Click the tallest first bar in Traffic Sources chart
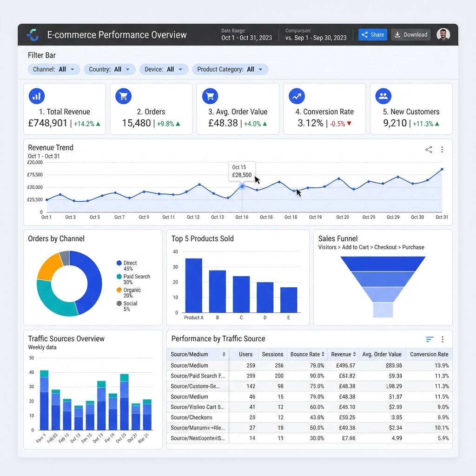 [x=44, y=400]
